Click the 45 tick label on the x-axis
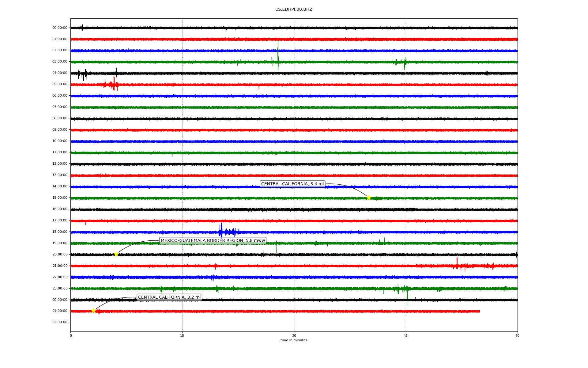 (x=406, y=335)
